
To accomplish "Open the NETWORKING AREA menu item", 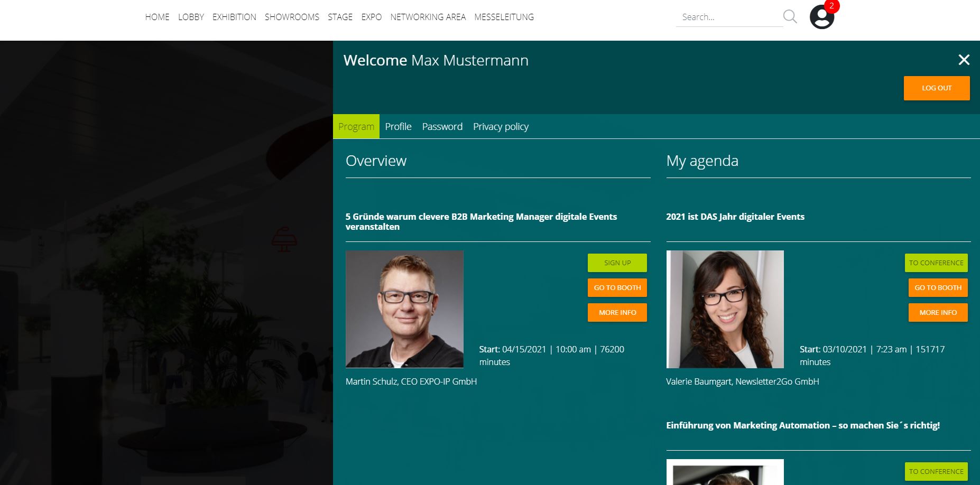I will click(428, 17).
